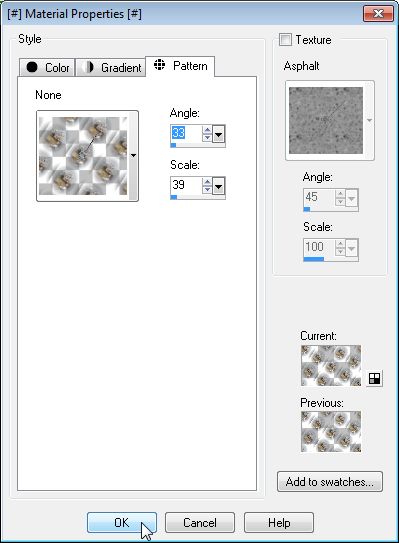Viewport: 399px width, 543px height.
Task: Click the half-circle Gradient icon
Action: [x=88, y=67]
